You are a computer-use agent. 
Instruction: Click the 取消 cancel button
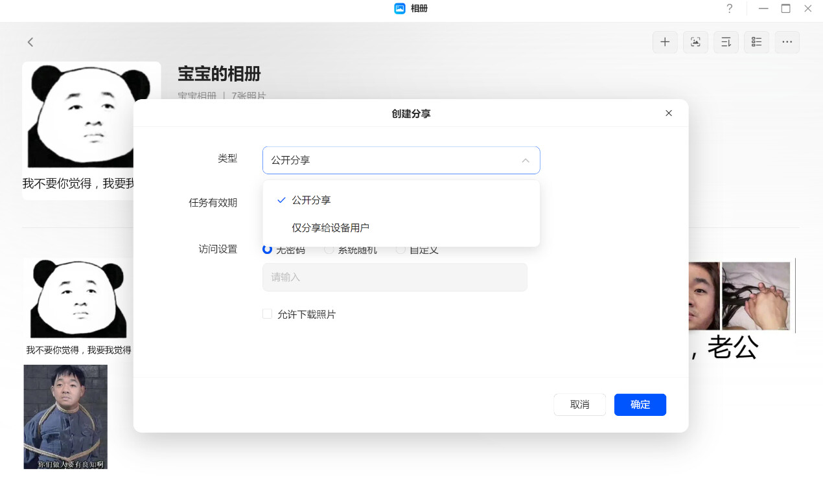pyautogui.click(x=579, y=405)
